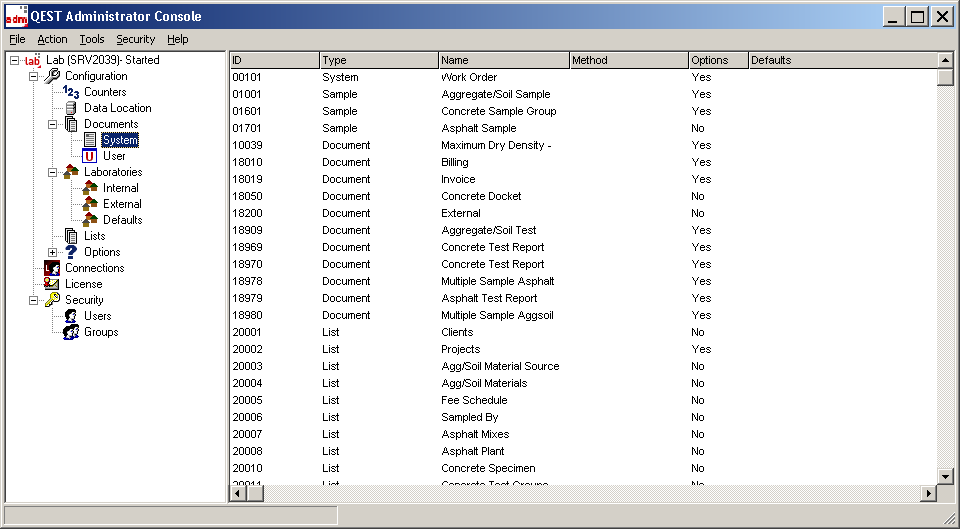Click the vertical scrollbar down arrow
This screenshot has width=960, height=529.
click(x=945, y=477)
